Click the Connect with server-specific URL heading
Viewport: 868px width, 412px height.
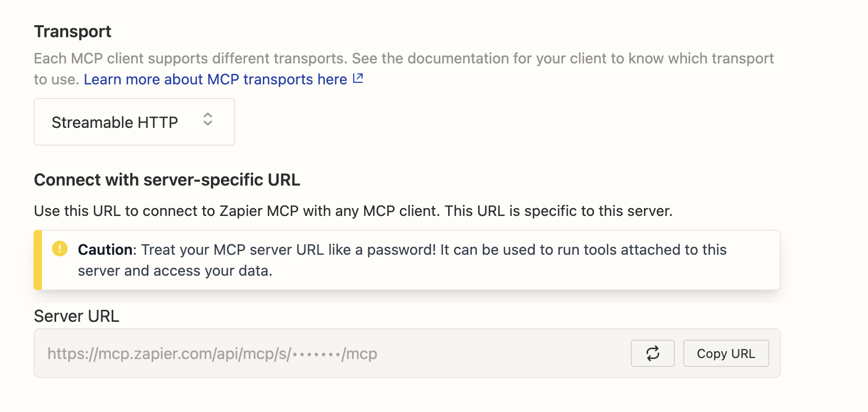pos(167,180)
